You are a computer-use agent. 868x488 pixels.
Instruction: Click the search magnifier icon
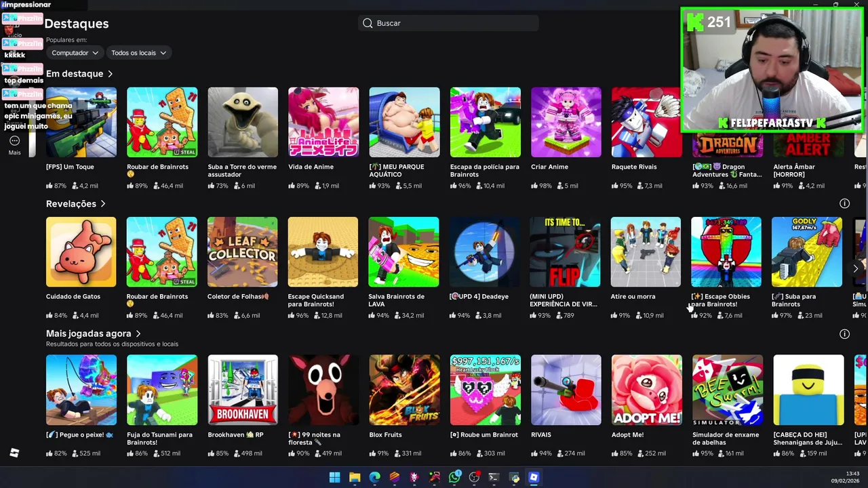pos(368,23)
